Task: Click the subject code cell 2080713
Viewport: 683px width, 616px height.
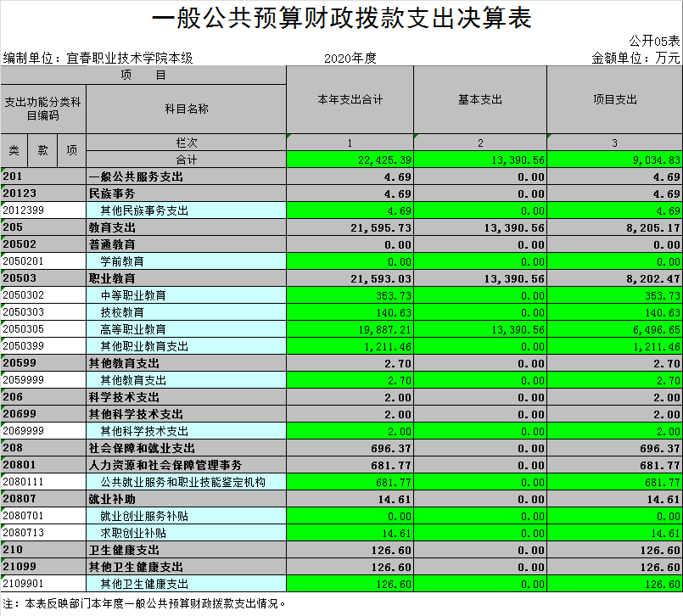Action: [x=42, y=533]
